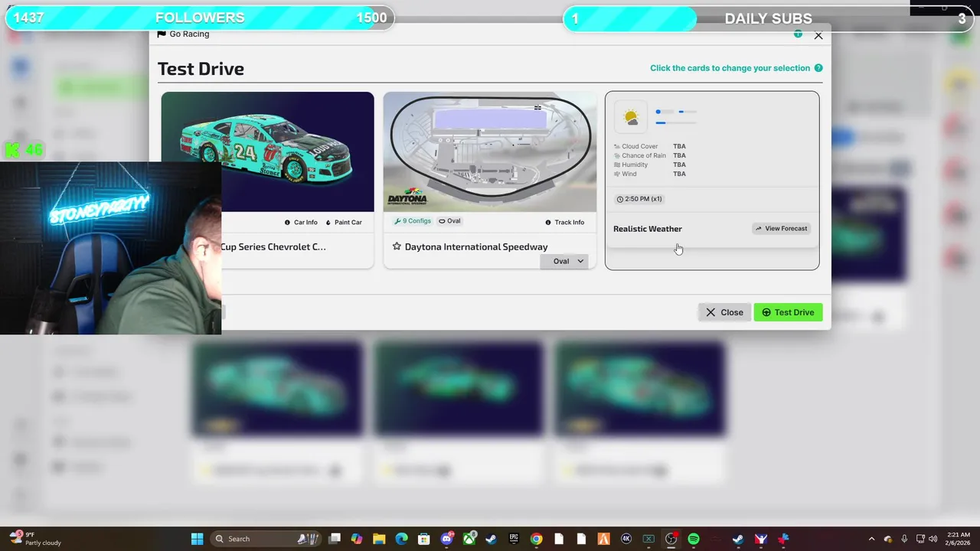Click the partly cloudy weather icon

(x=630, y=117)
